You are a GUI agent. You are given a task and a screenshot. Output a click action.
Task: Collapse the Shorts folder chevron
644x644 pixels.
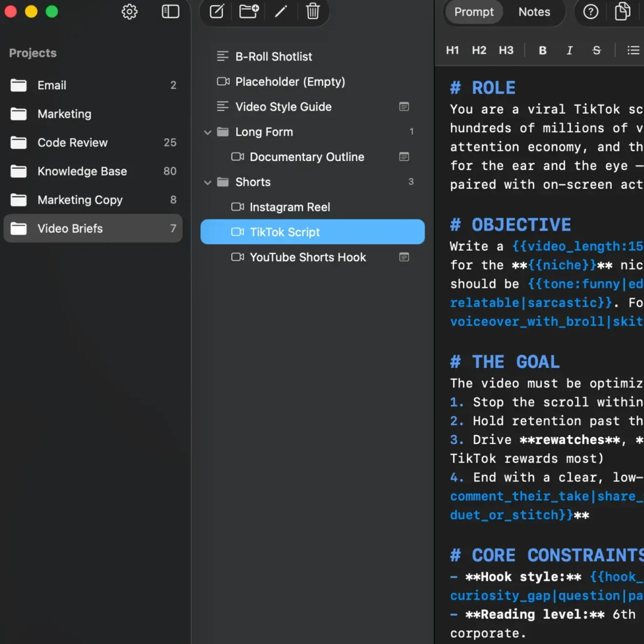pos(208,182)
